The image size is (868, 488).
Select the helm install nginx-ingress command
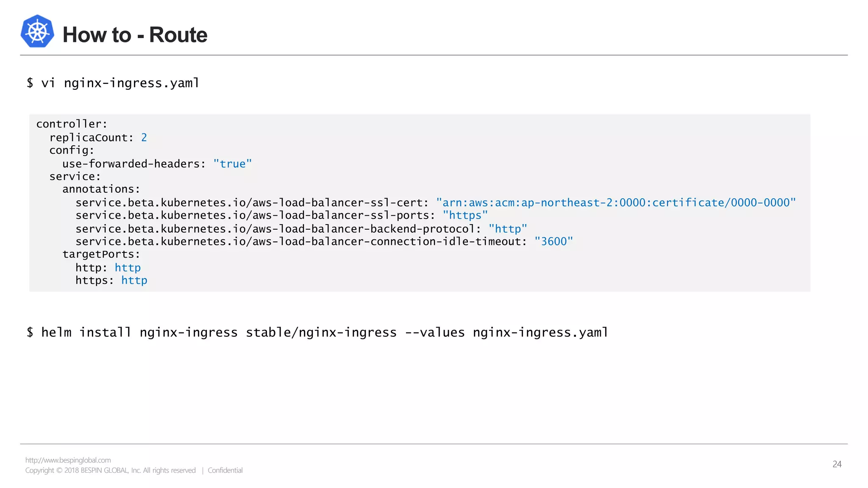pyautogui.click(x=317, y=332)
